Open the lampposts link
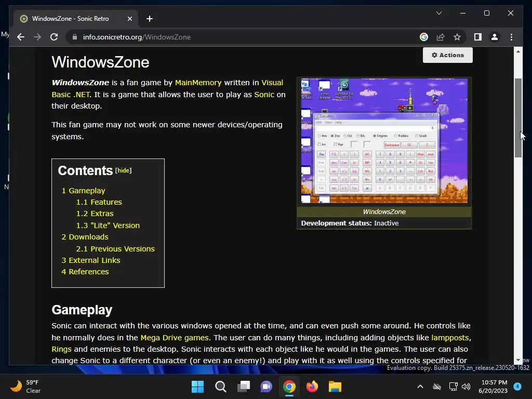The width and height of the screenshot is (532, 399). pyautogui.click(x=450, y=338)
